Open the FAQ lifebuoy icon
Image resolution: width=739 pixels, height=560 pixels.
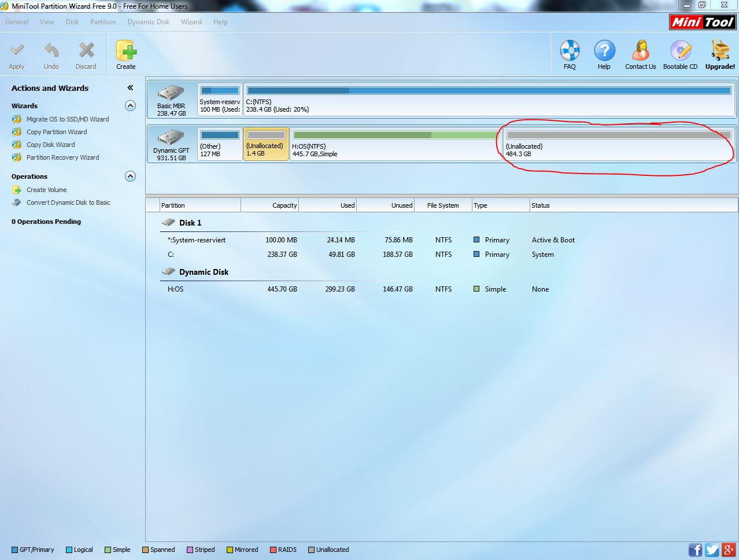click(570, 50)
